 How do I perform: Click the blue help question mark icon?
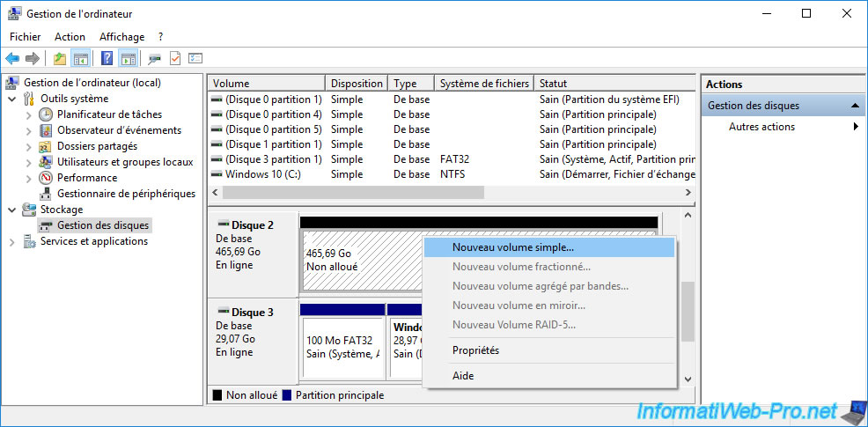pos(107,59)
